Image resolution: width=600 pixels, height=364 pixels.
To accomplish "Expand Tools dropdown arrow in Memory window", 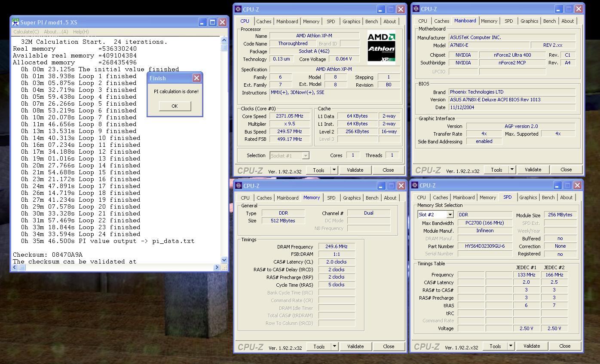I will [334, 346].
